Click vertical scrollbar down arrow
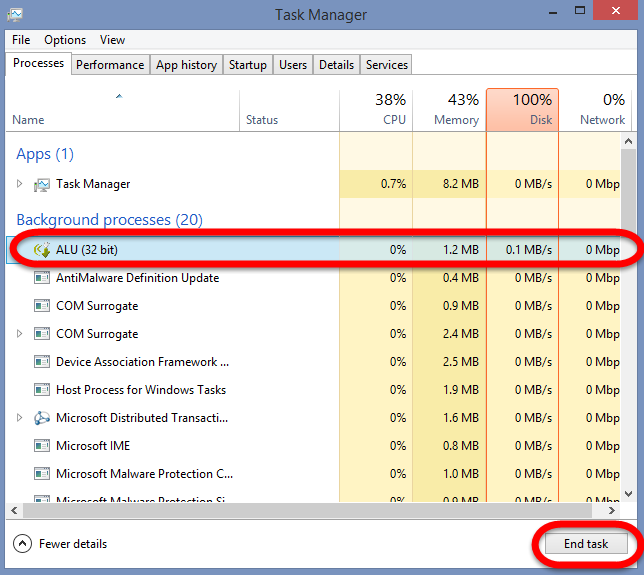Viewport: 644px width, 575px height. point(628,494)
